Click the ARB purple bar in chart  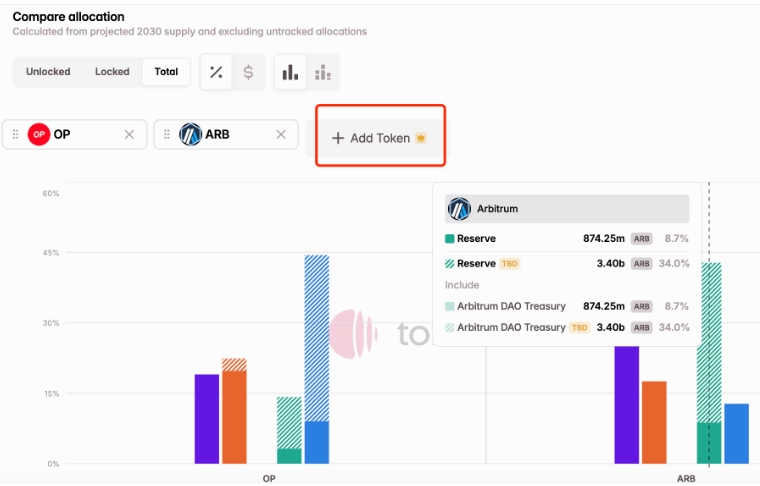627,405
